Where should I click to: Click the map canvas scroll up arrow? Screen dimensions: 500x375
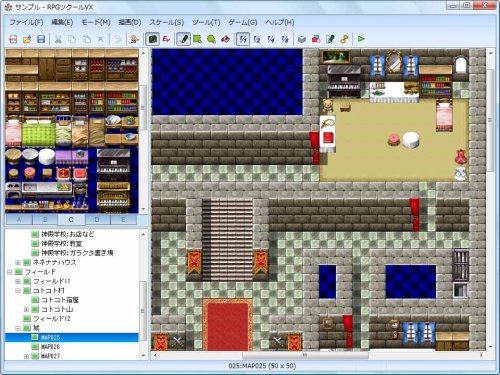[490, 53]
